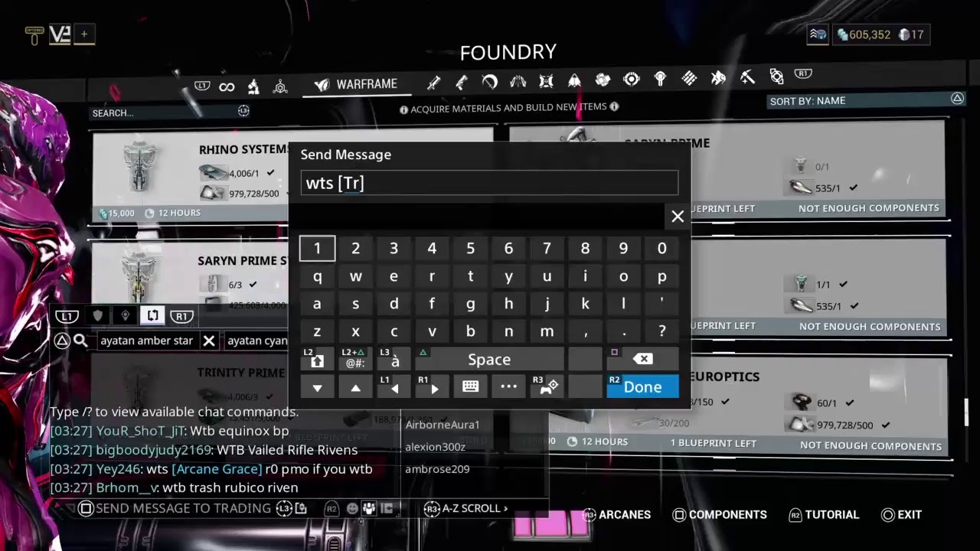Select user YouR_ShoT_JiT in chat

[x=140, y=431]
